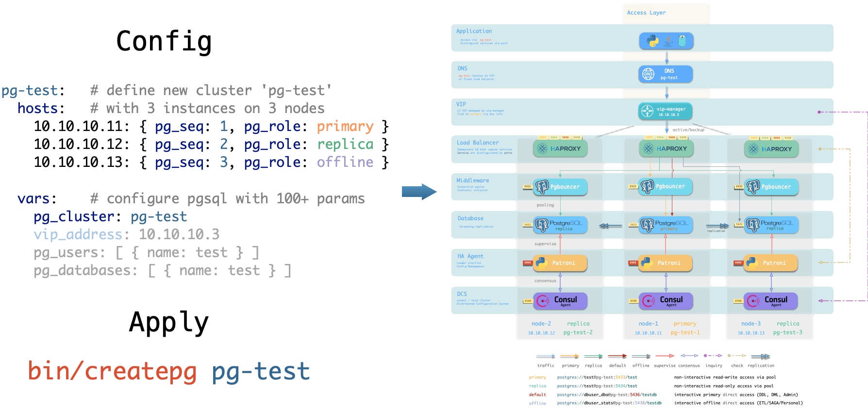Select the DNS pg-test node
Image resolution: width=868 pixels, height=408 pixels.
click(x=666, y=74)
